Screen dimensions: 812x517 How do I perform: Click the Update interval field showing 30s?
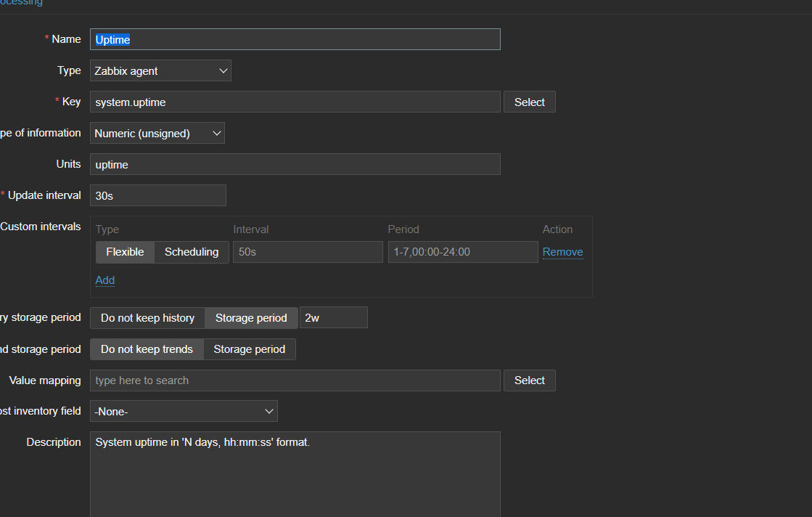[157, 196]
